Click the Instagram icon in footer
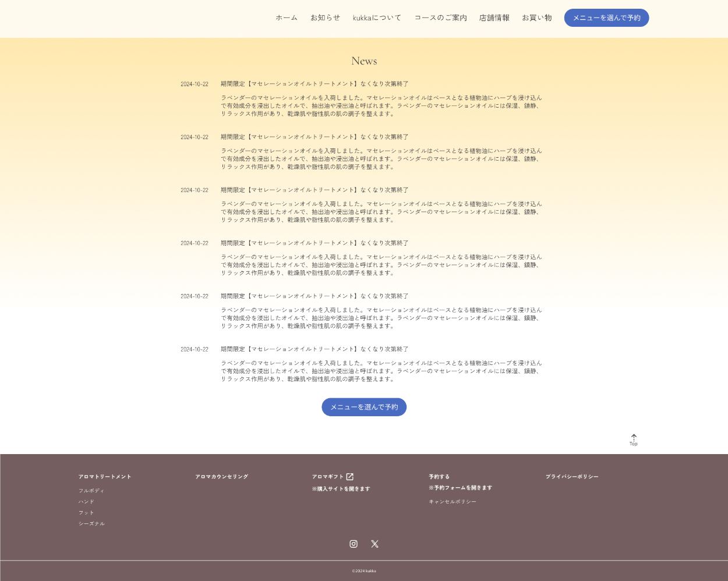The width and height of the screenshot is (728, 581). (354, 544)
